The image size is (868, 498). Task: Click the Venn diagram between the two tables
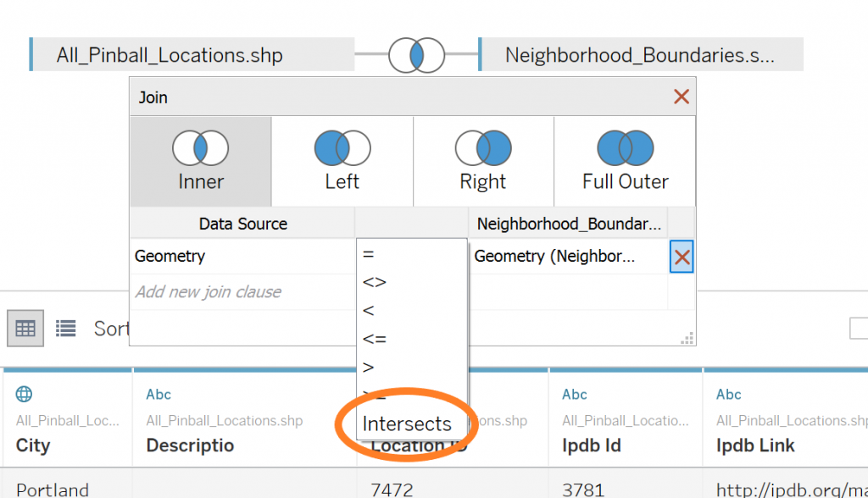[416, 54]
